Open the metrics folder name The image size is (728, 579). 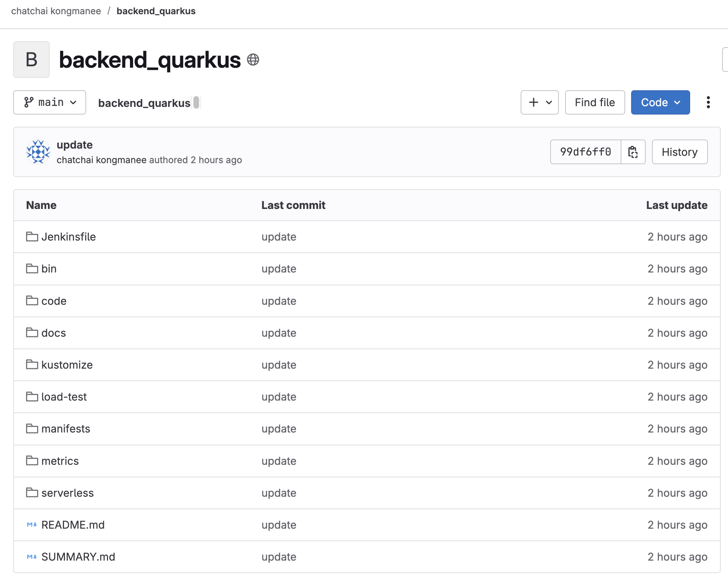tap(60, 461)
